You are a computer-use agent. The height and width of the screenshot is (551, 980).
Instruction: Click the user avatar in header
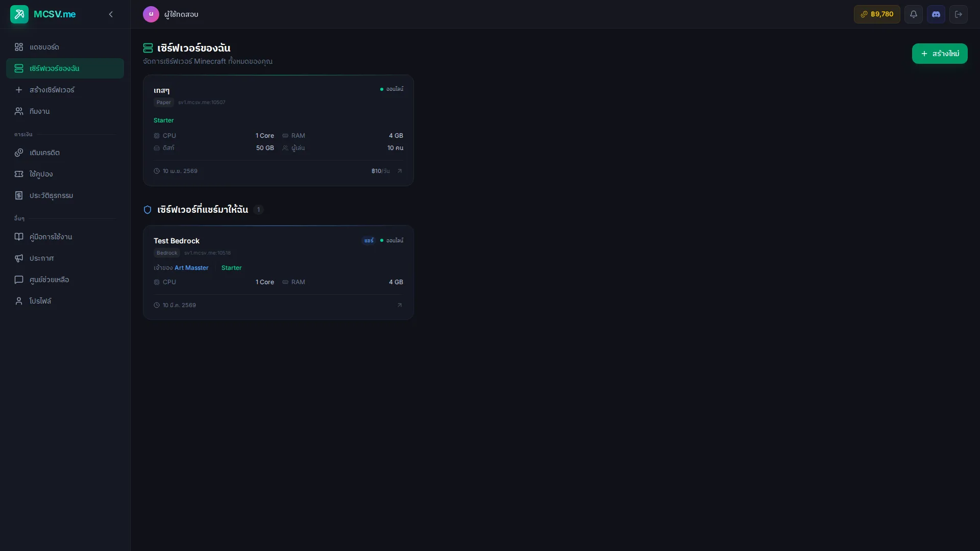(x=151, y=14)
